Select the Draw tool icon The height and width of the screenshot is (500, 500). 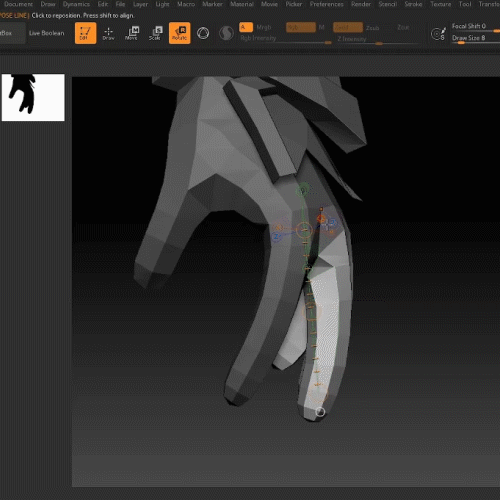108,33
